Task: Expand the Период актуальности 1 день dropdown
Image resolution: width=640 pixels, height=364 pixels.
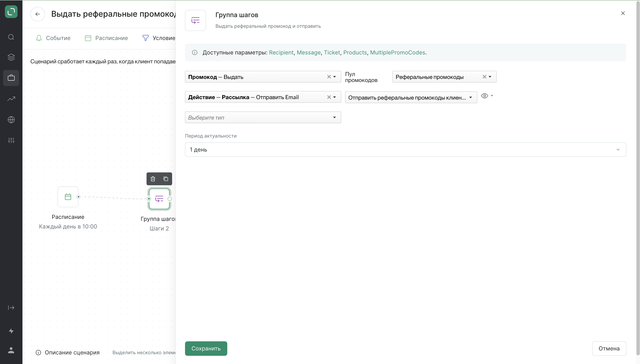Action: [405, 150]
